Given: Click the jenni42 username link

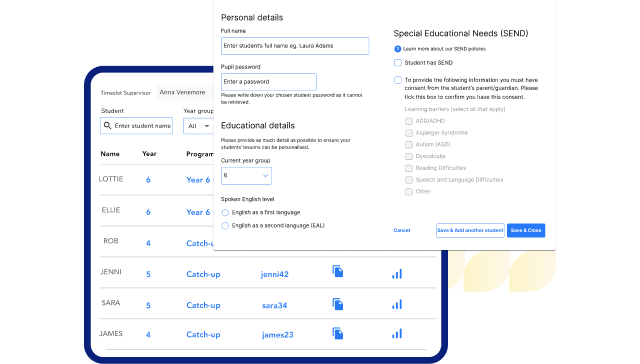Looking at the screenshot, I should (x=274, y=274).
